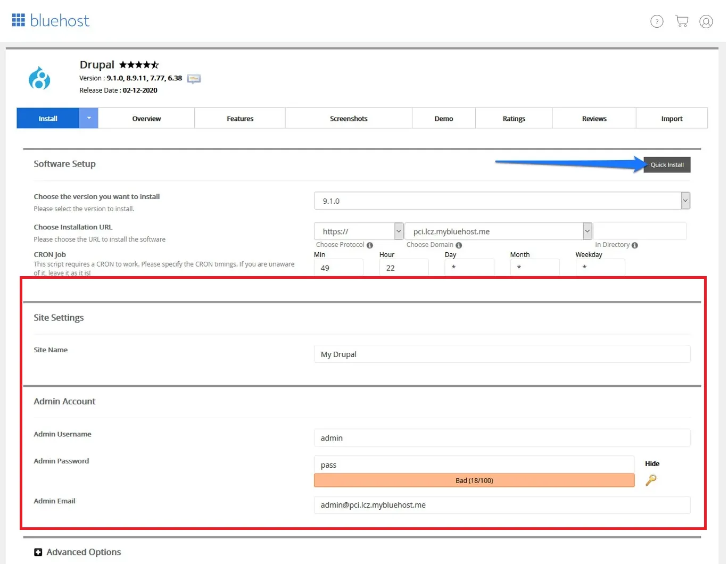728x564 pixels.
Task: Expand the Install tab dropdown arrow
Action: [x=89, y=118]
